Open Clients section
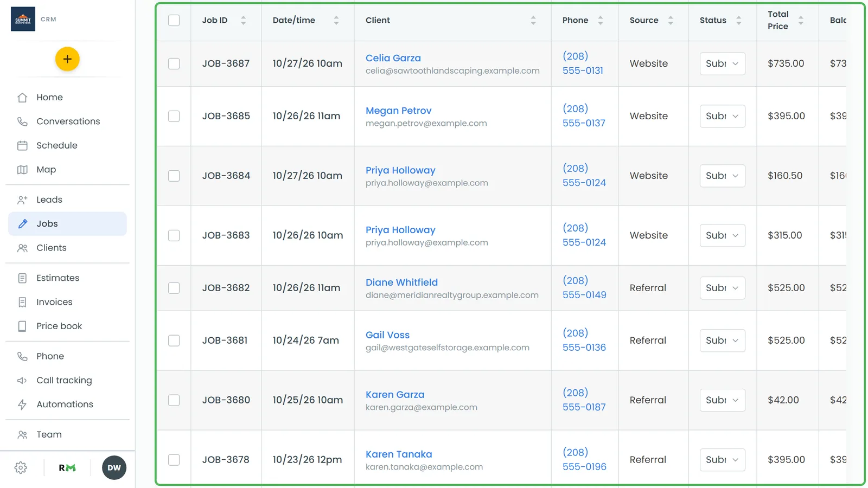868x488 pixels. [x=67, y=248]
